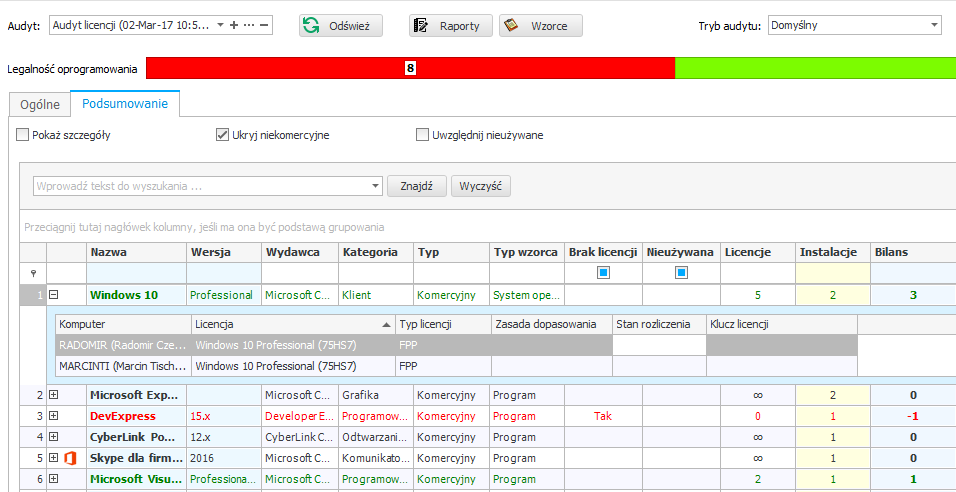Click Typ wzorca column header
The width and height of the screenshot is (956, 492).
tap(527, 252)
